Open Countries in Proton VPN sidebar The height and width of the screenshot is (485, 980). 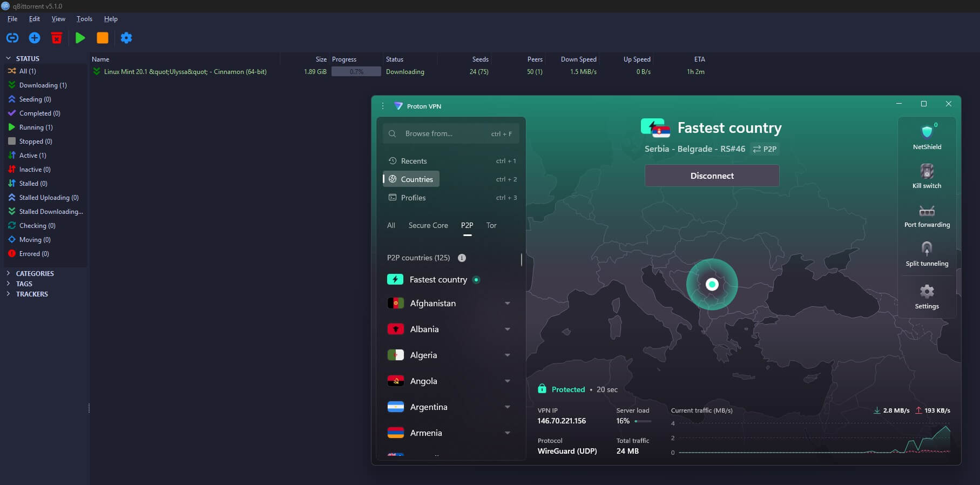pyautogui.click(x=411, y=179)
